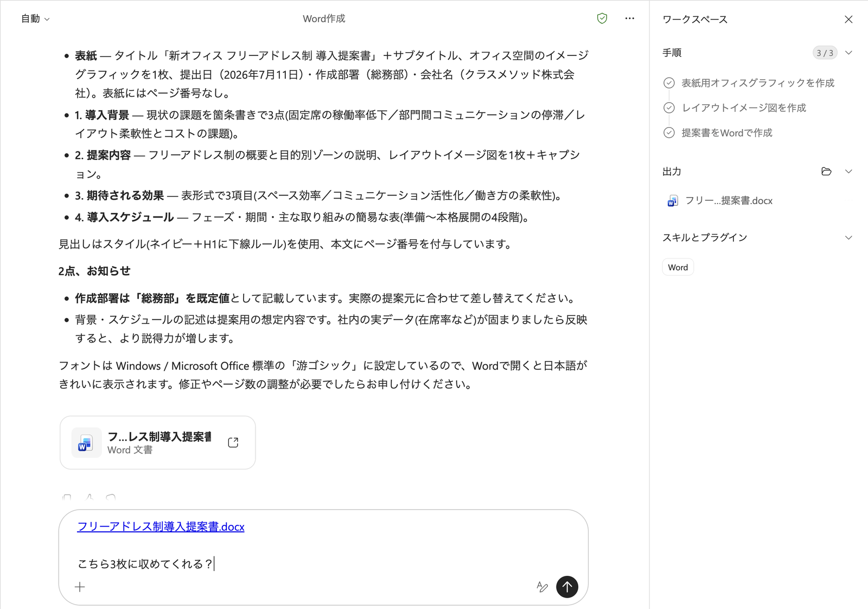This screenshot has height=609, width=868.
Task: Open the external-link icon on the file card
Action: pos(233,442)
